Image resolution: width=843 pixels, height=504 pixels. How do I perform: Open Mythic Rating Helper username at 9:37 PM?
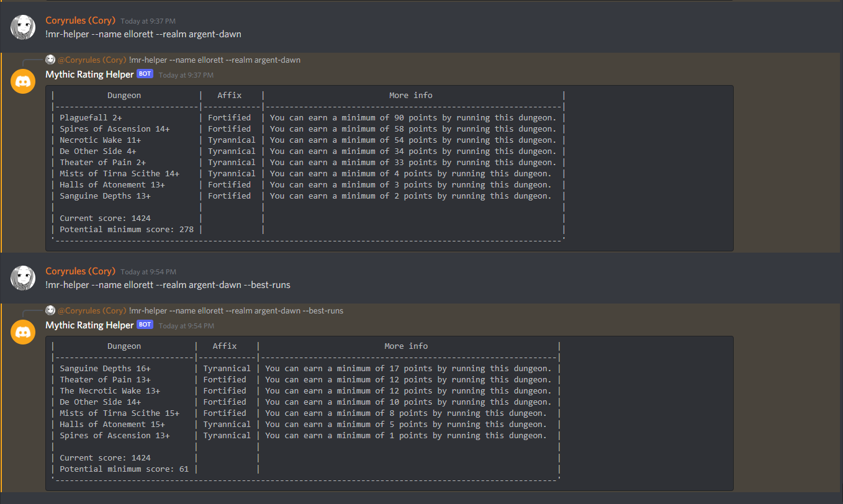point(89,74)
